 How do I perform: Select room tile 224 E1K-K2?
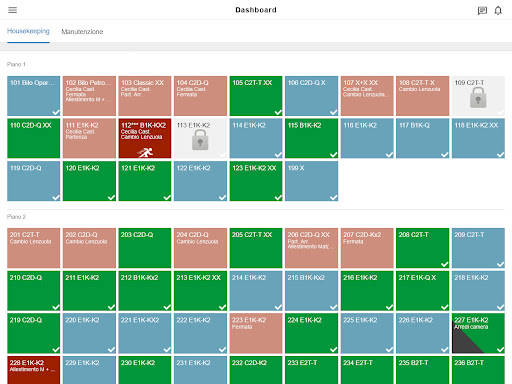pos(311,333)
